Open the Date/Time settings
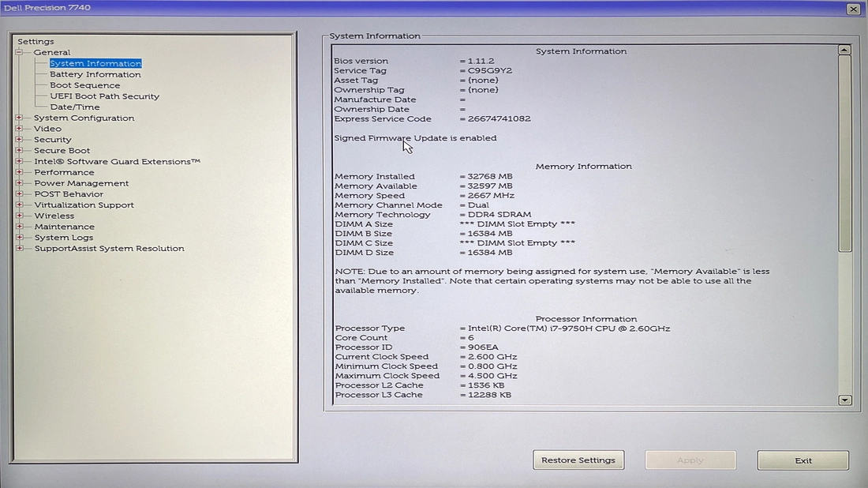The width and height of the screenshot is (868, 488). click(x=74, y=107)
